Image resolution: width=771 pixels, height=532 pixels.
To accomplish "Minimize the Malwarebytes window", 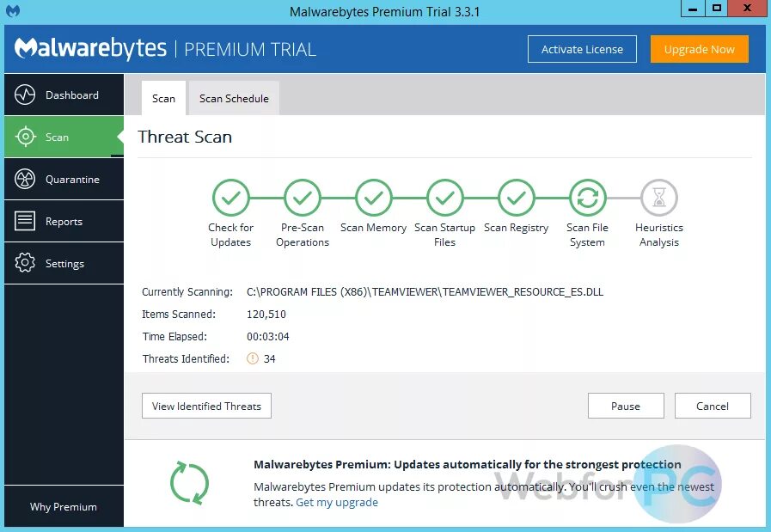I will point(693,9).
